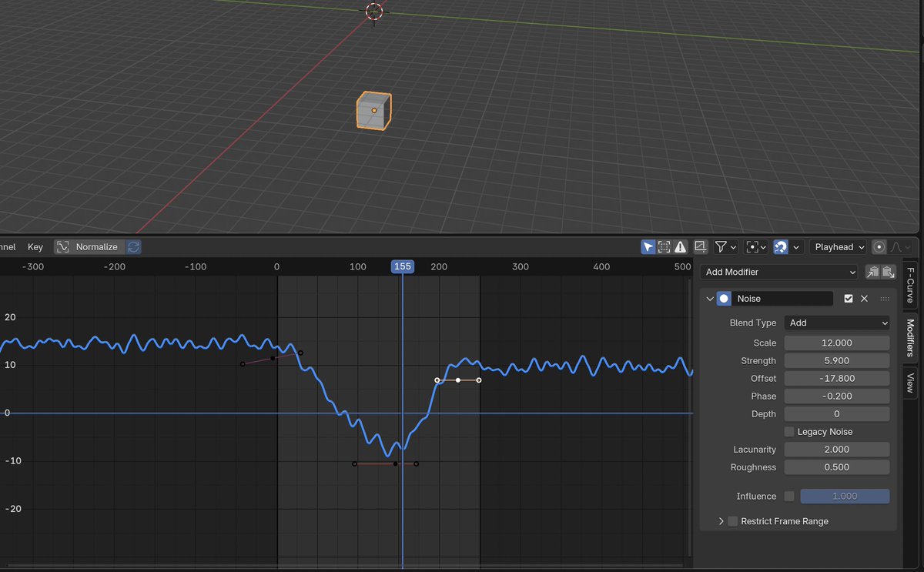
Task: Open the Add Modifier dropdown
Action: click(x=779, y=272)
